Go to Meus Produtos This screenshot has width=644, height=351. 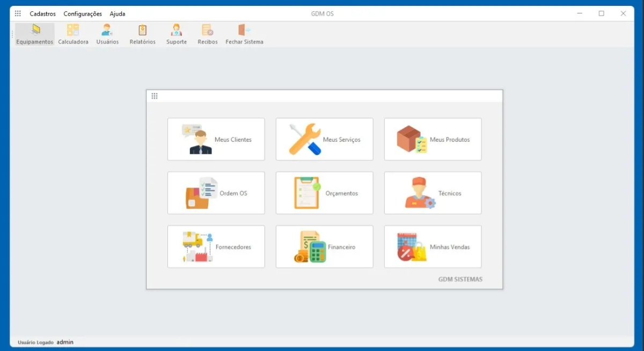pyautogui.click(x=433, y=140)
